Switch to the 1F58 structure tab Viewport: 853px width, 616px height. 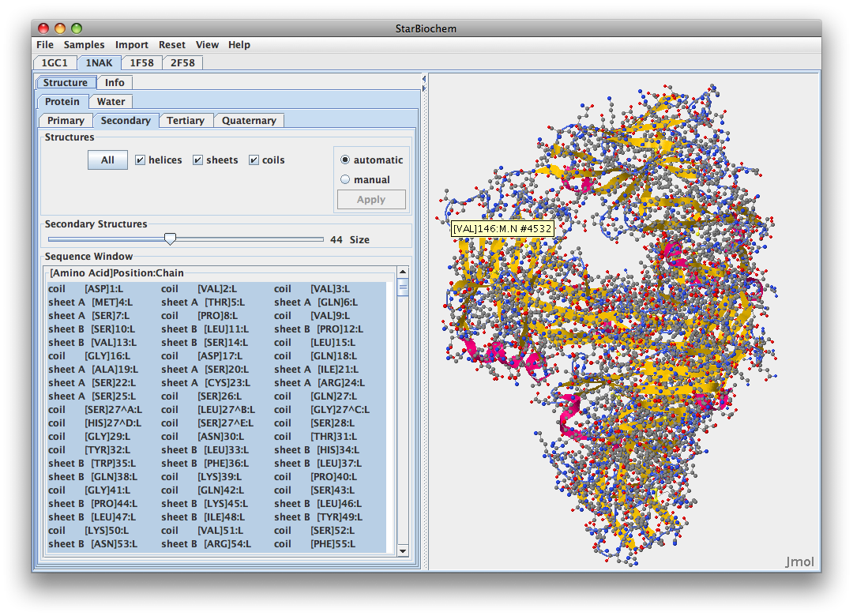[142, 62]
